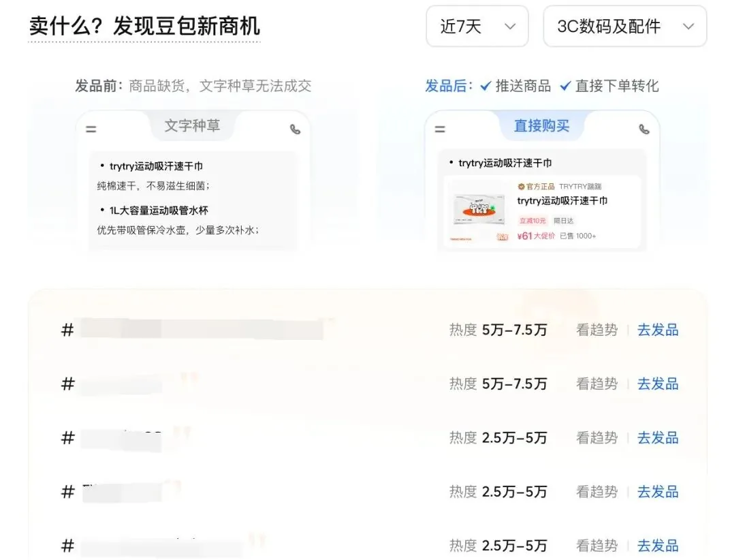Screen dimensions: 730x560
Task: Click 去发品 in the first topic row
Action: (x=658, y=330)
